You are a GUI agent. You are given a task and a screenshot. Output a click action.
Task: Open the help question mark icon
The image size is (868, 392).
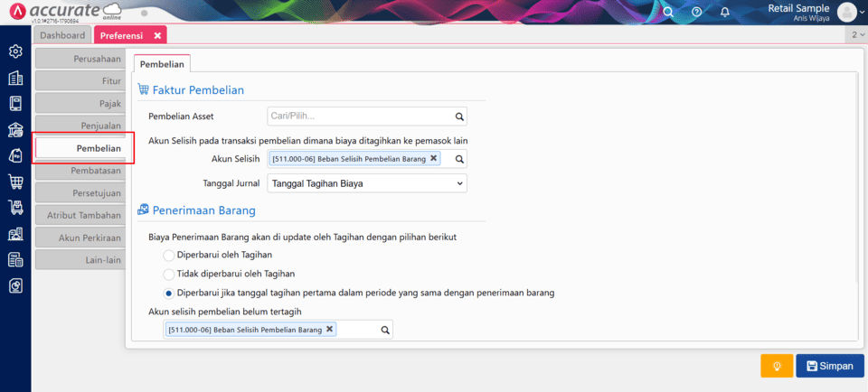(x=696, y=12)
